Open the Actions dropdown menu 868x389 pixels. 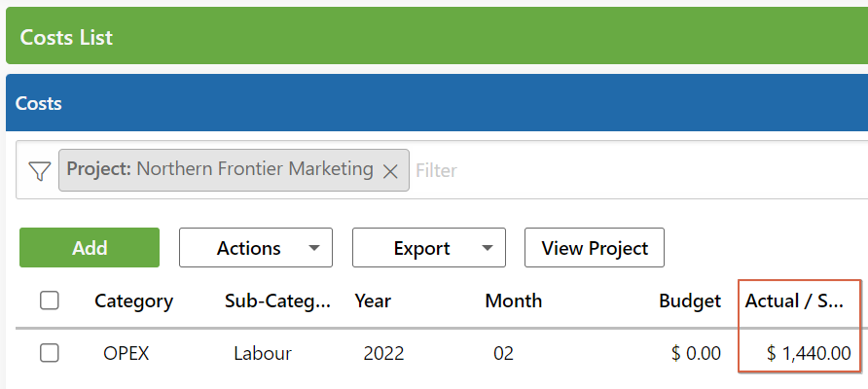(x=256, y=247)
